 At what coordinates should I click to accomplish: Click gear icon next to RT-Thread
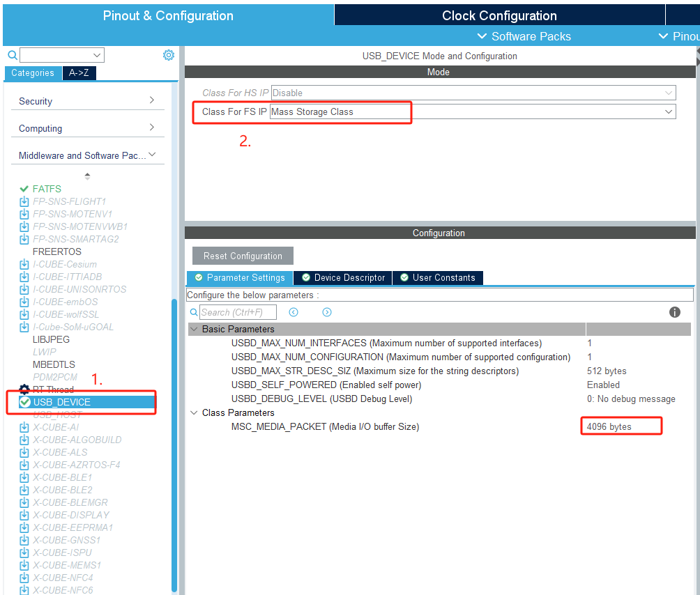(24, 389)
